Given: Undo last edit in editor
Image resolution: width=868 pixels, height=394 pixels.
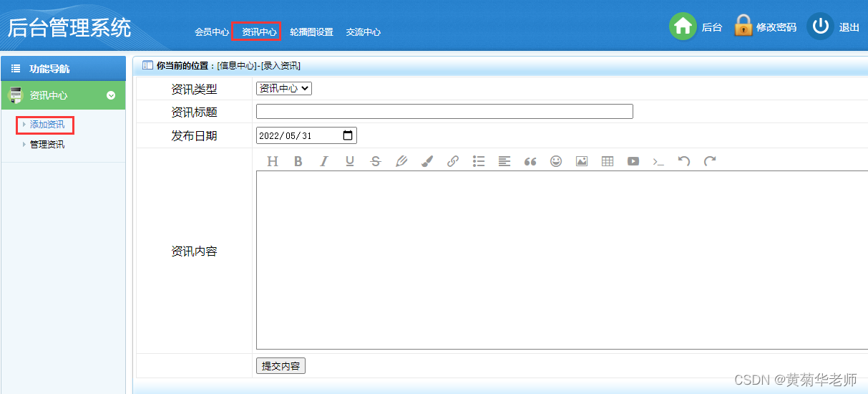Looking at the screenshot, I should (684, 161).
